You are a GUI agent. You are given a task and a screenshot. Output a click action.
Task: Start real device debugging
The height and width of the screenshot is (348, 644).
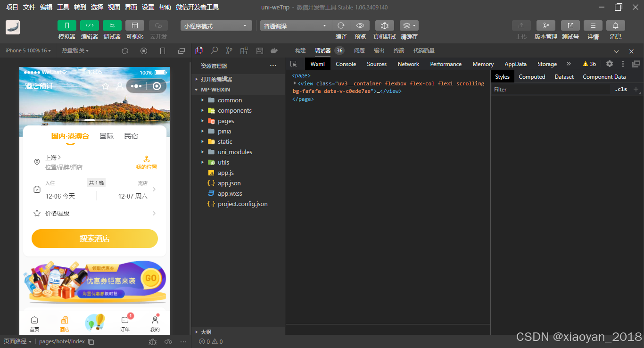tap(385, 25)
